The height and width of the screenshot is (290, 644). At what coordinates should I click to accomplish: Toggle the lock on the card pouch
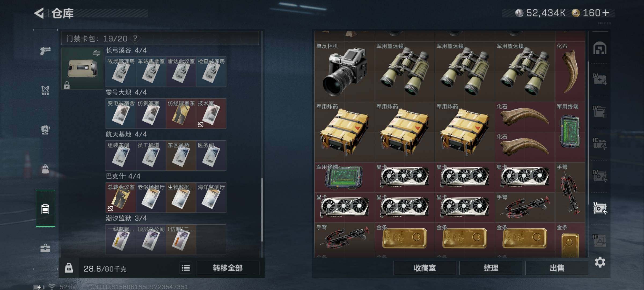click(x=67, y=85)
